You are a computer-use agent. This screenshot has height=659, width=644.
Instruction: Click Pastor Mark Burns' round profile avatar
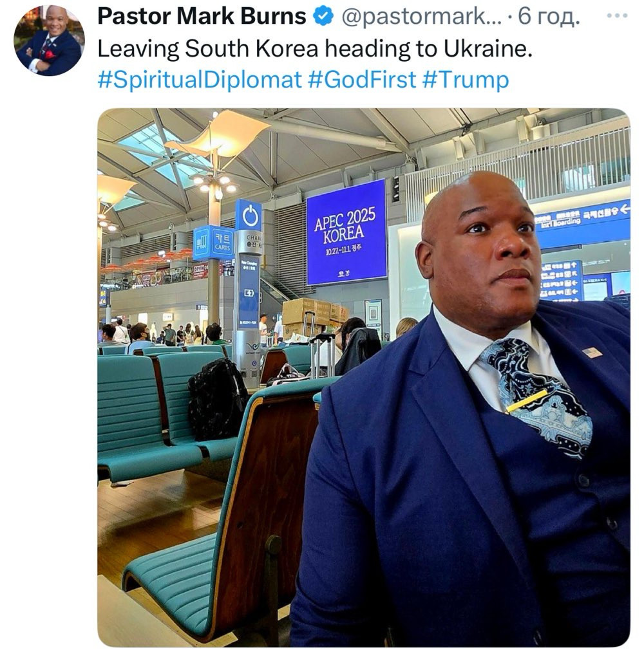coord(49,41)
